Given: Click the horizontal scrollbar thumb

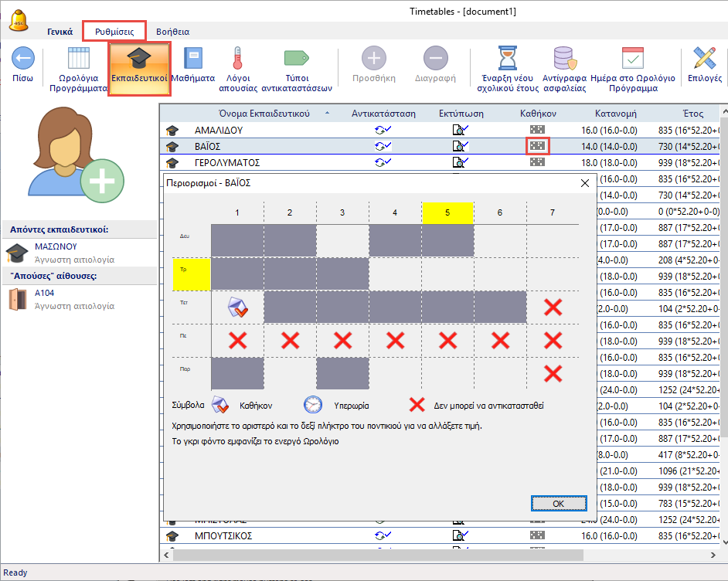Looking at the screenshot, I should tap(379, 555).
